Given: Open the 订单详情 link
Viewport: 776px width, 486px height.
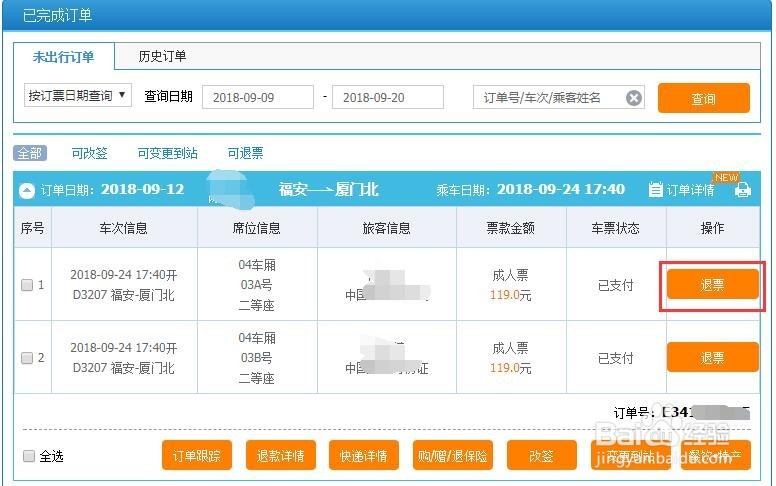Looking at the screenshot, I should tap(690, 190).
